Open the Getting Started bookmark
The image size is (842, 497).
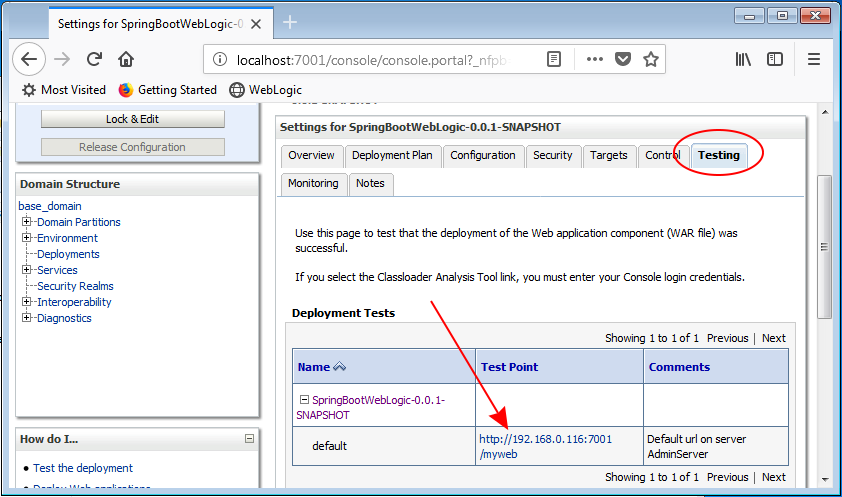coord(168,90)
